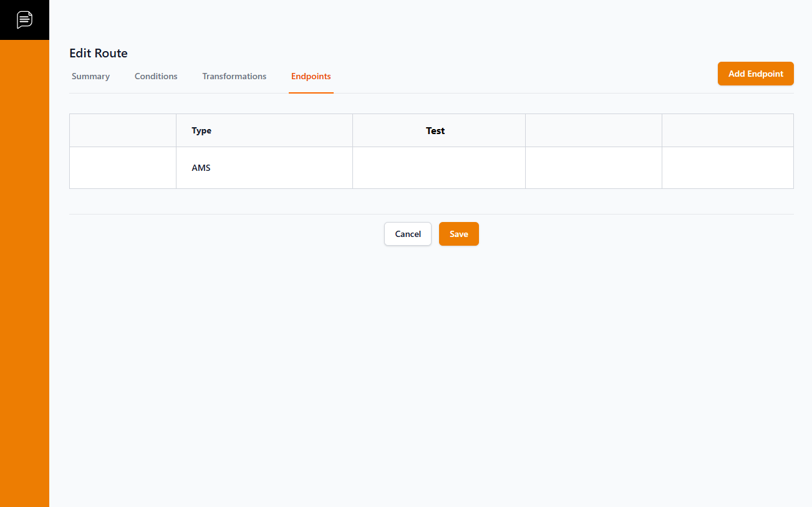The width and height of the screenshot is (812, 507).
Task: Click the AMS row's empty Test cell
Action: [438, 168]
